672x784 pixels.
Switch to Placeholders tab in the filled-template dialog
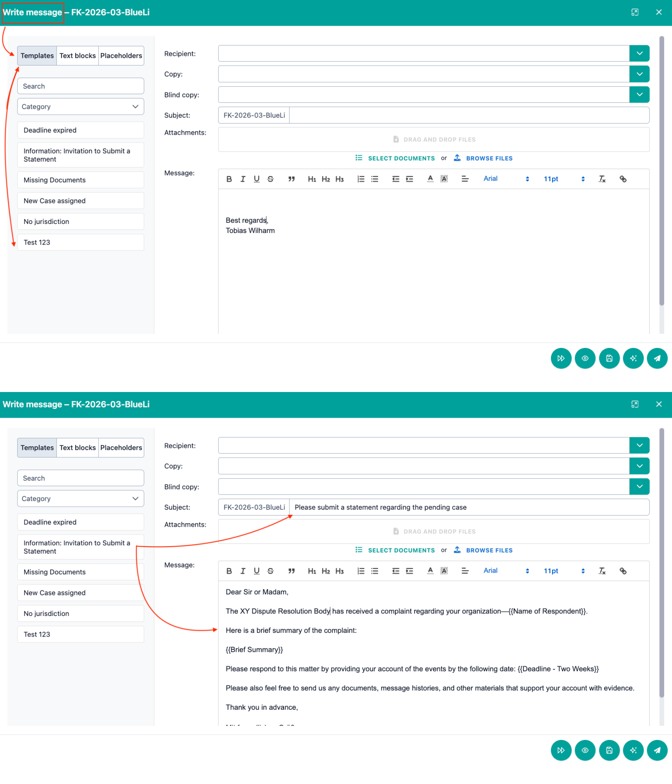(x=121, y=448)
